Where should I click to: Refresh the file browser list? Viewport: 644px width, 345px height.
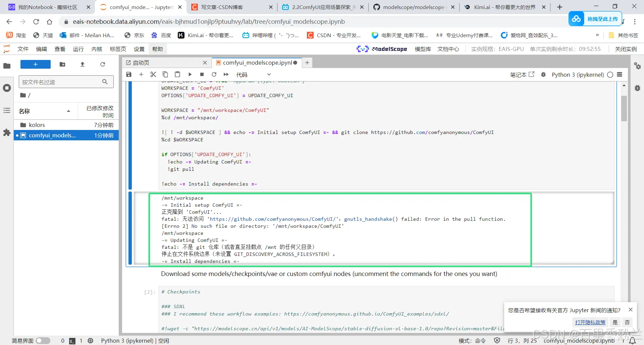point(103,64)
